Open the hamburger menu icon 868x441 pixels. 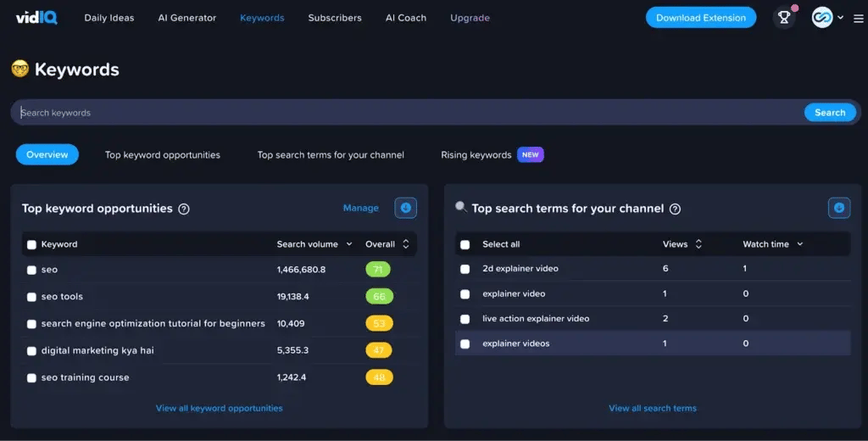[x=859, y=18]
